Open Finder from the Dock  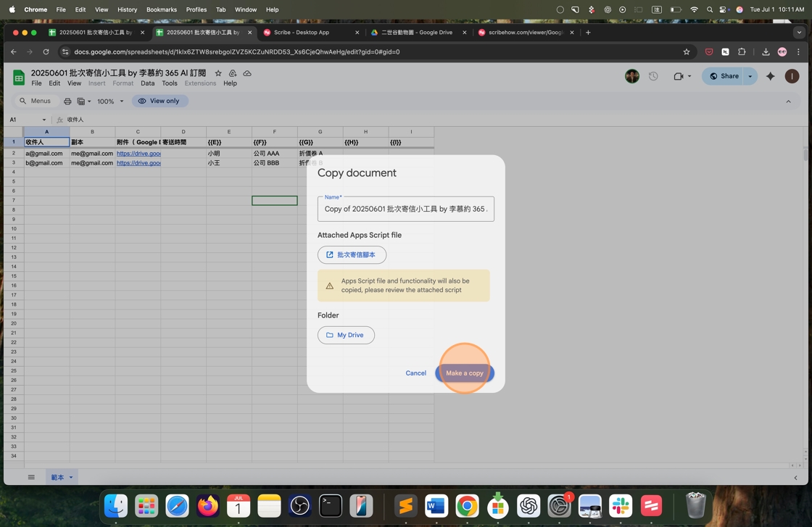pyautogui.click(x=116, y=506)
